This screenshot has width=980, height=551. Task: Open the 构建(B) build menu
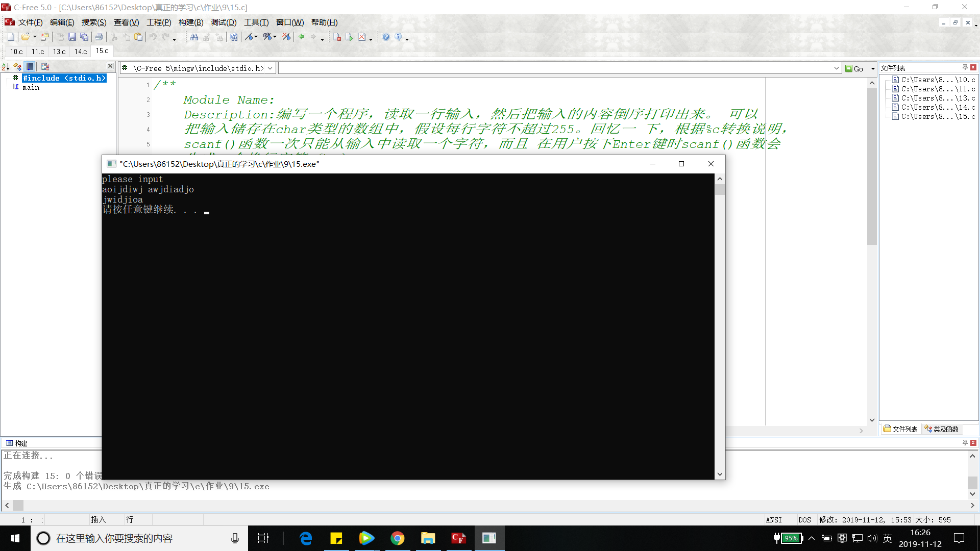190,22
